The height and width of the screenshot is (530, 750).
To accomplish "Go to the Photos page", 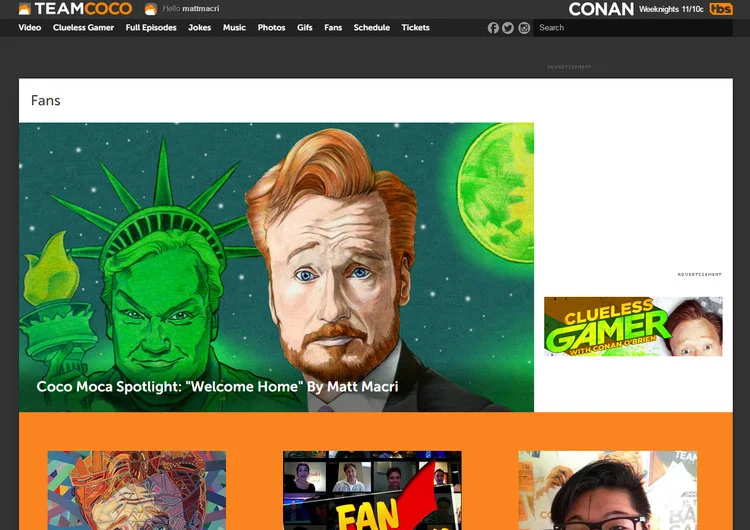I will pyautogui.click(x=271, y=28).
